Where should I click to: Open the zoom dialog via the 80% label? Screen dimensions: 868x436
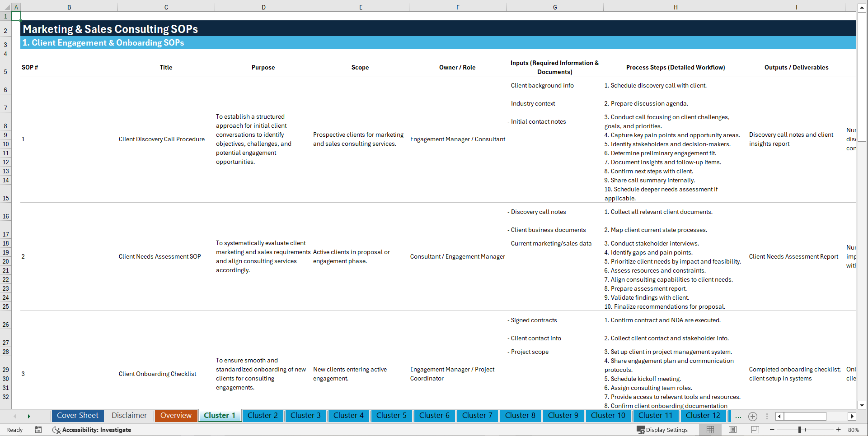click(854, 430)
